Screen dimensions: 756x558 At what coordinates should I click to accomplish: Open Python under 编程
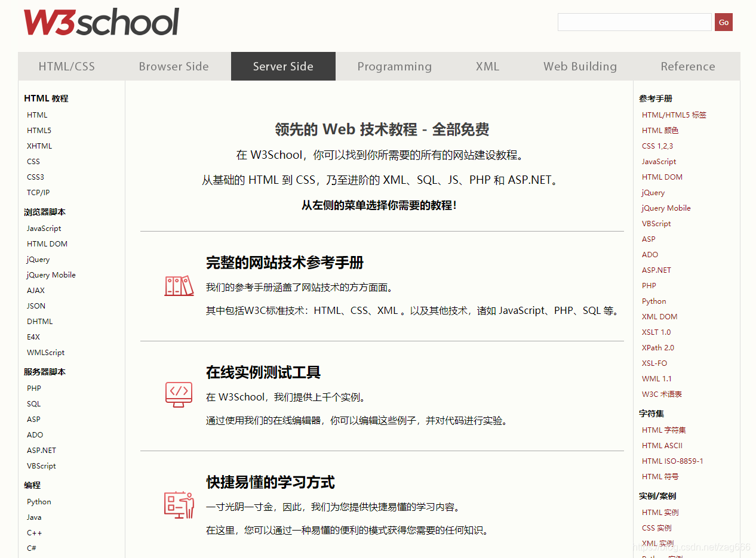coord(39,501)
